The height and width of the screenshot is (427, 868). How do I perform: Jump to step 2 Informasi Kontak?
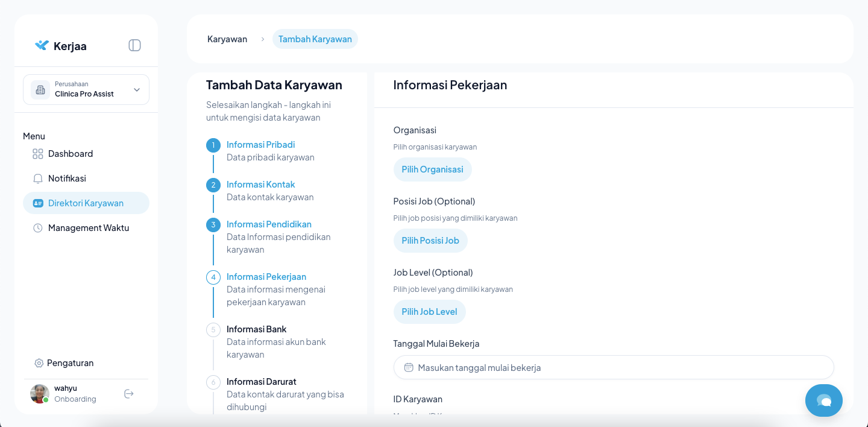[x=260, y=185]
